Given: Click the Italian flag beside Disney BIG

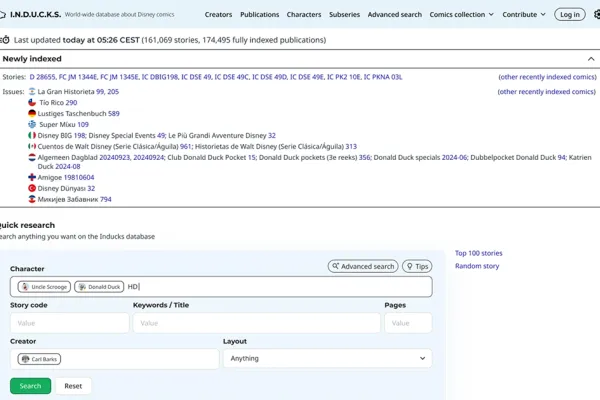Looking at the screenshot, I should (32, 136).
